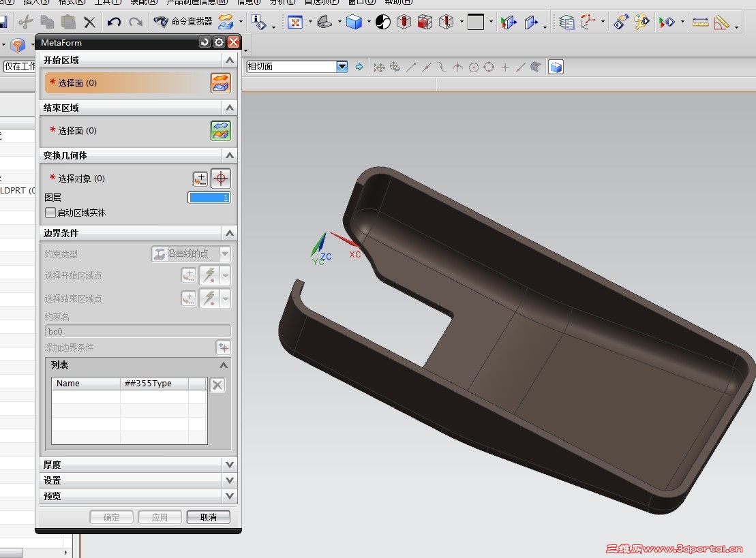Collapse the 变换几何体 section
Screen dimensions: 756x558
click(x=230, y=155)
